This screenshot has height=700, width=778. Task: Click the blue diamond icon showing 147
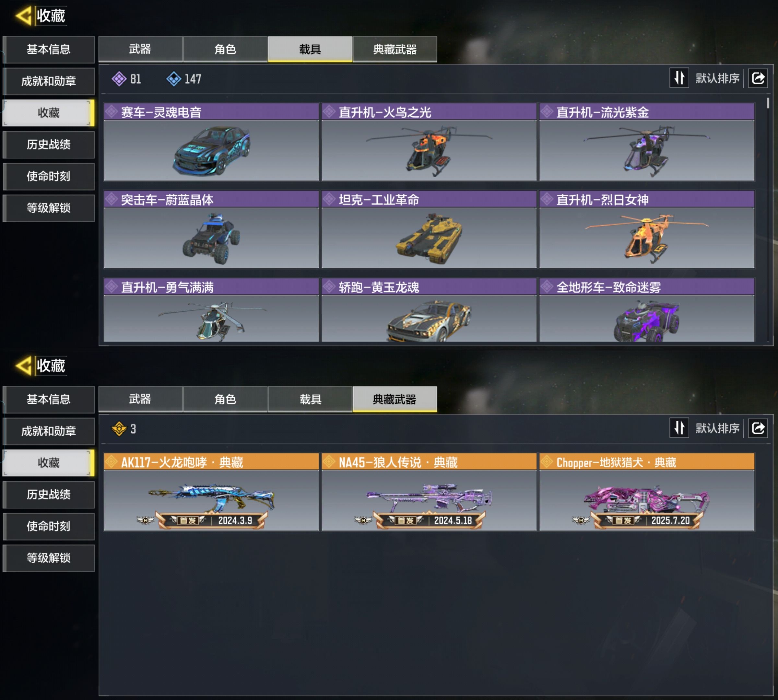coord(173,79)
